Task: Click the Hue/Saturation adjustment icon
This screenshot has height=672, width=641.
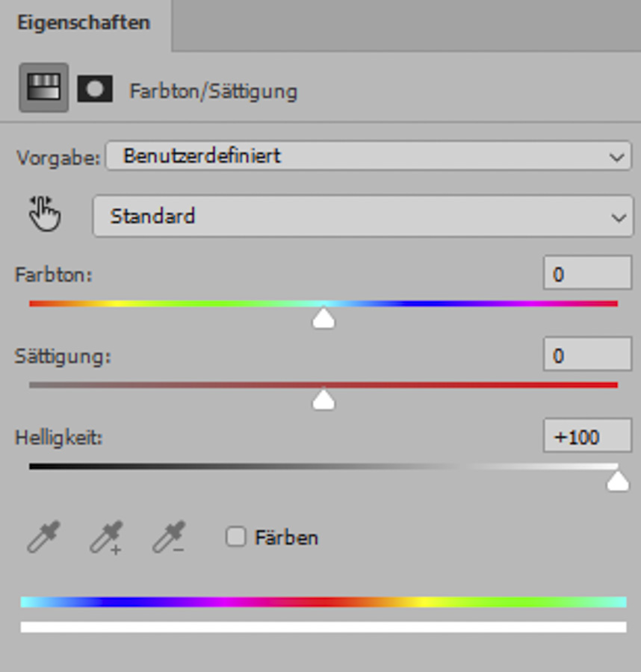Action: (43, 89)
